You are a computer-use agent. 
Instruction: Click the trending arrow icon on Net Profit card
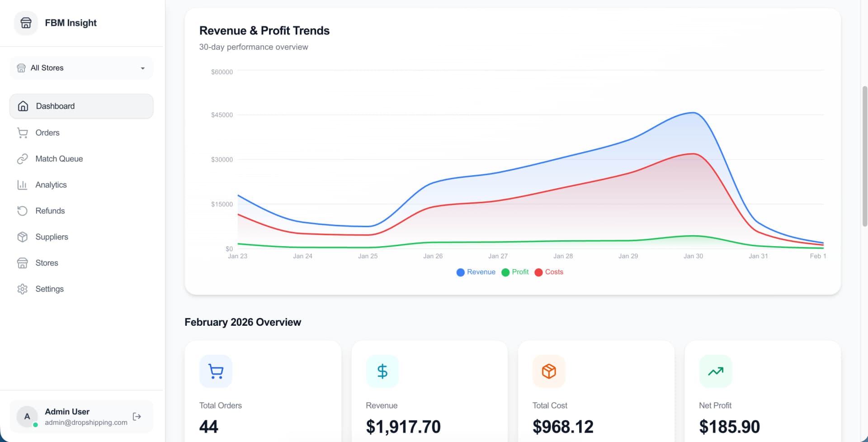[716, 371]
